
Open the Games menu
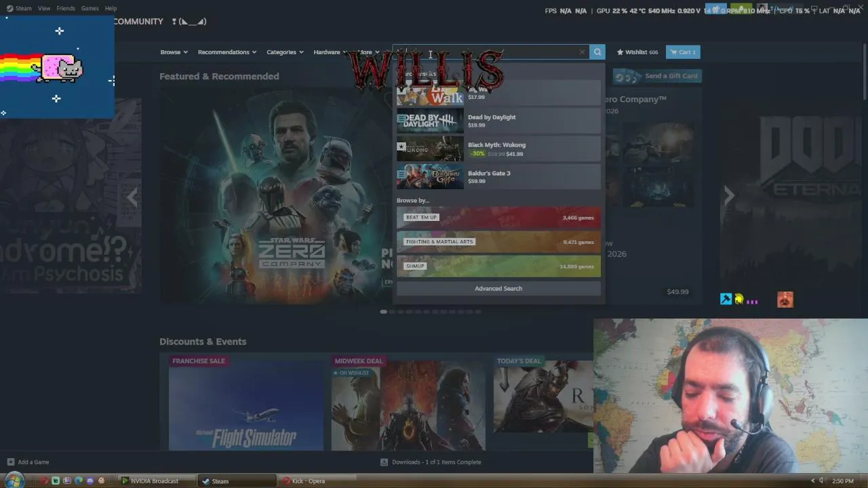tap(90, 8)
